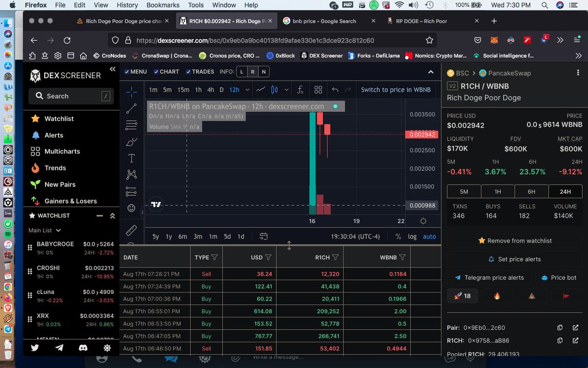588x368 pixels.
Task: Expand the Main List watchlist dropdown
Action: pos(45,230)
